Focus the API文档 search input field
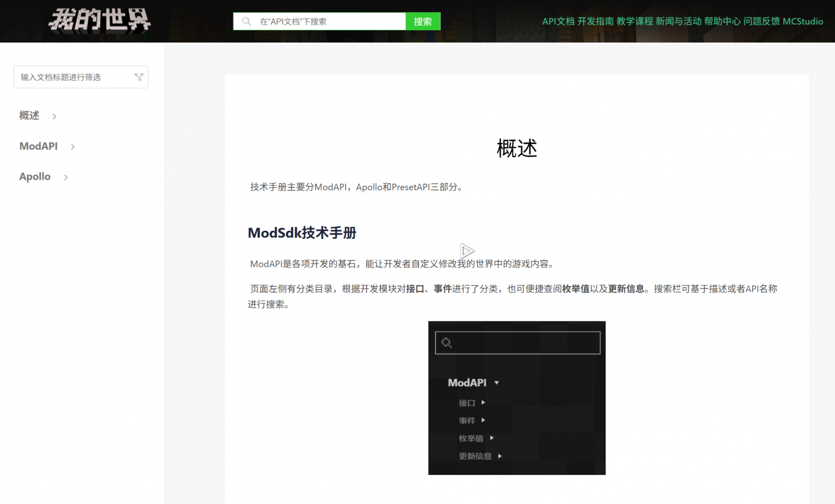The height and width of the screenshot is (504, 835). click(x=319, y=21)
